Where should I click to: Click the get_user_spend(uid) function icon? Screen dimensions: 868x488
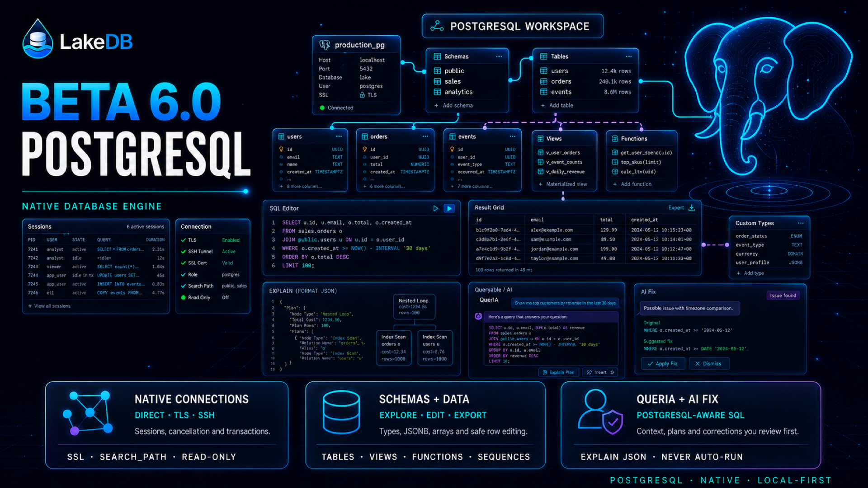point(615,153)
